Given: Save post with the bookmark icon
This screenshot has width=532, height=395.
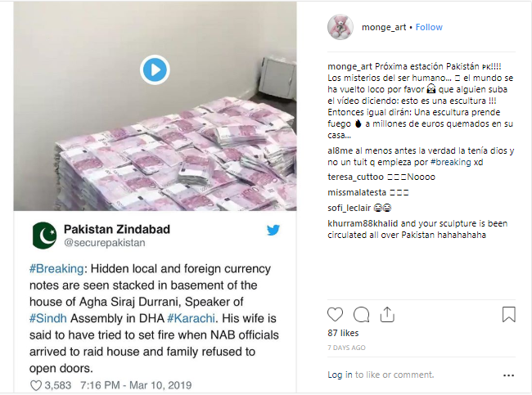Looking at the screenshot, I should pyautogui.click(x=508, y=314).
